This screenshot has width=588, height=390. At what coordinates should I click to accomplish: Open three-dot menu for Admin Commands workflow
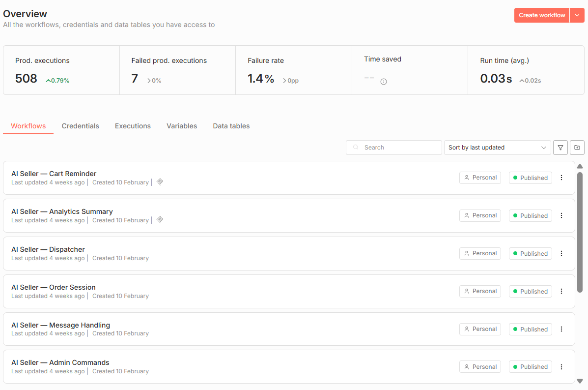tap(561, 367)
